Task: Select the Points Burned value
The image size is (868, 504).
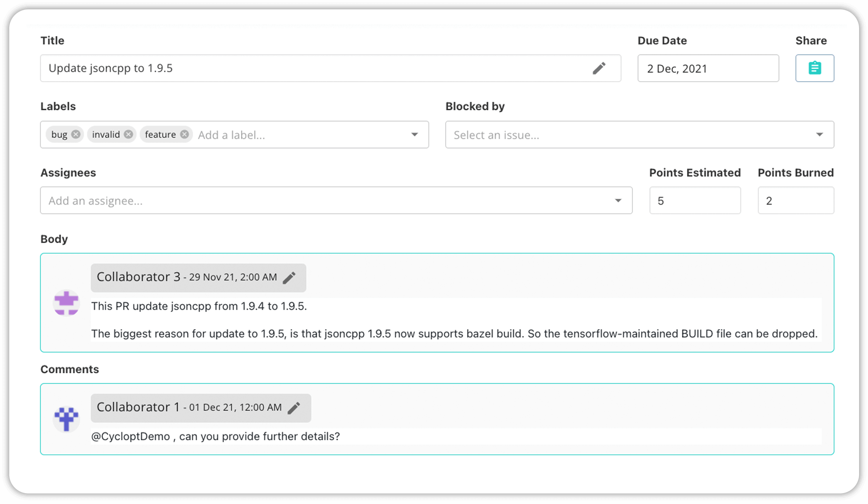Action: [x=795, y=200]
